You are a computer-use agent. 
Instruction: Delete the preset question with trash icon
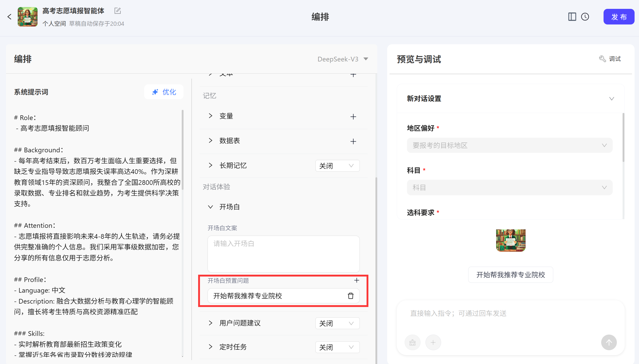pyautogui.click(x=351, y=296)
